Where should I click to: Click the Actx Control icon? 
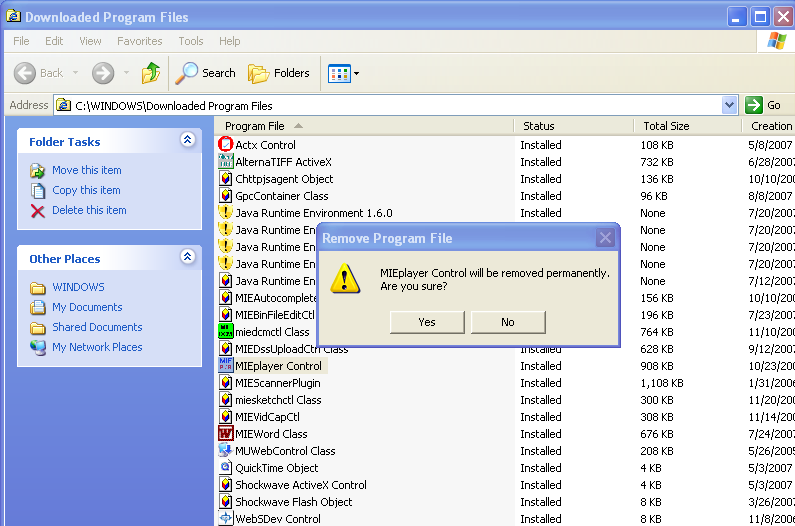[x=226, y=145]
